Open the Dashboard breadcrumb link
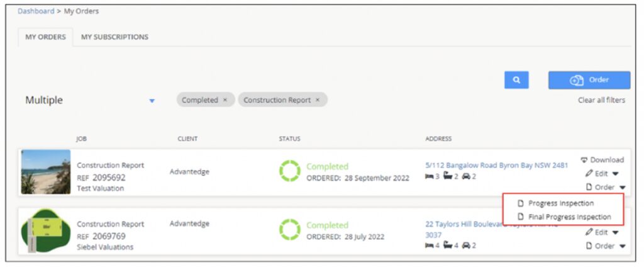Viewport: 644px width, 267px height. pos(36,11)
